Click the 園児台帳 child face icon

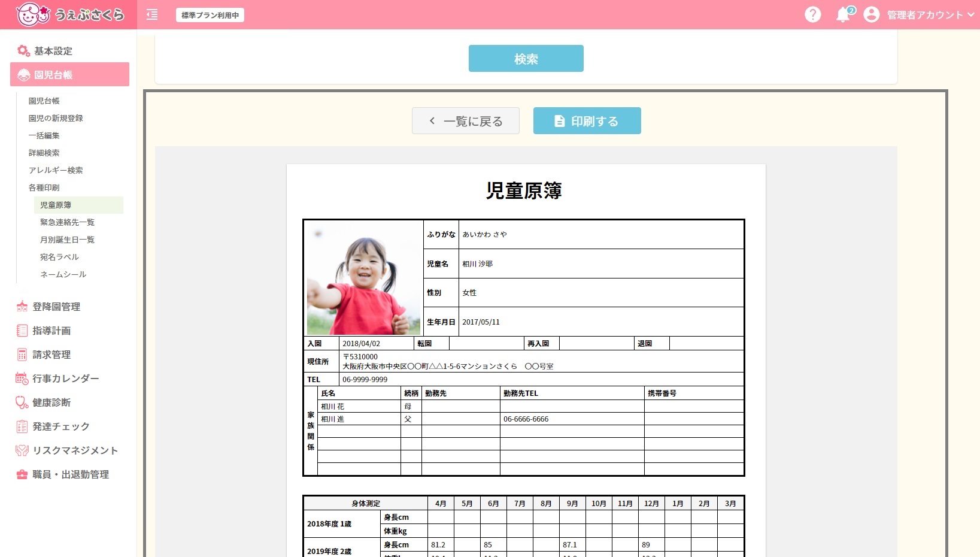pyautogui.click(x=24, y=75)
